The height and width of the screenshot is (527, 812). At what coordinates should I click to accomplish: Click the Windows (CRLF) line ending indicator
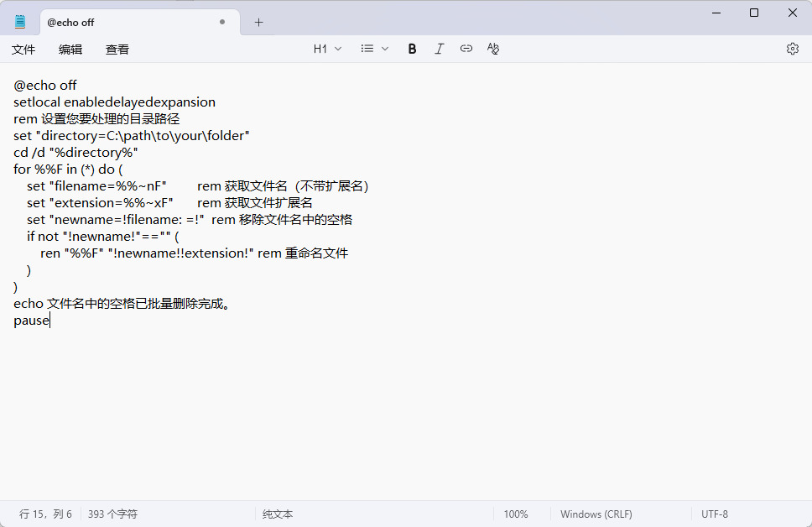pos(596,514)
